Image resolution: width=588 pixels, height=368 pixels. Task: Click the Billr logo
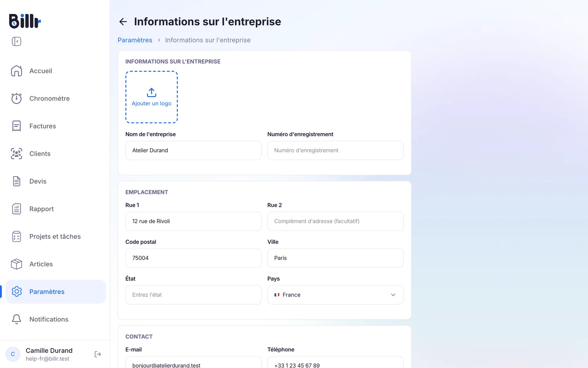coord(25,21)
